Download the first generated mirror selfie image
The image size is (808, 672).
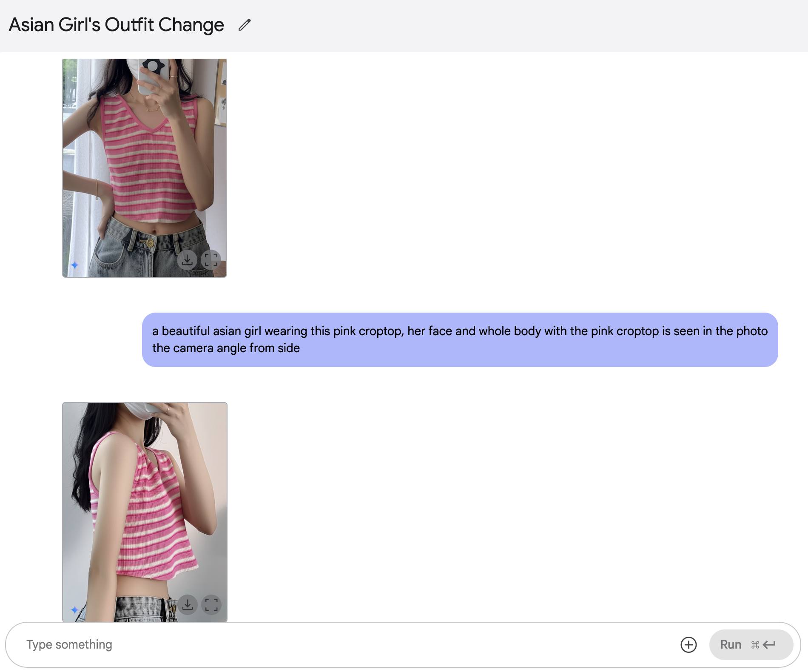[x=187, y=259]
